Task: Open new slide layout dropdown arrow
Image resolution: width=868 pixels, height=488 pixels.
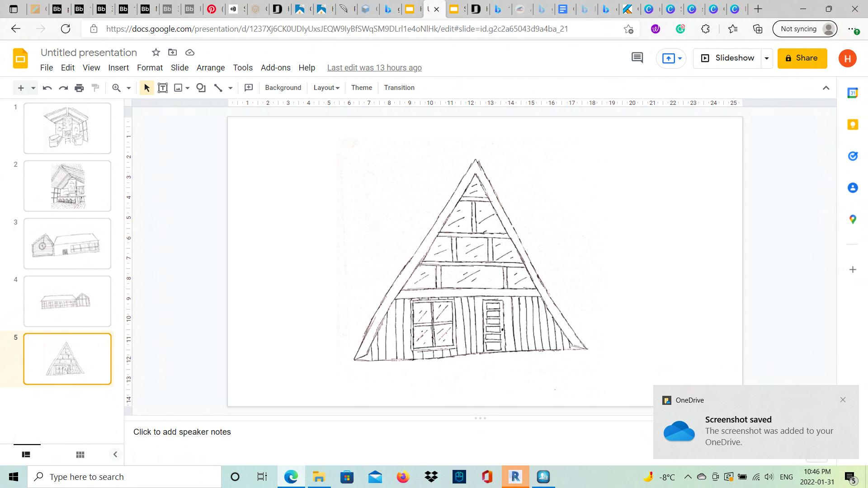Action: click(x=33, y=88)
